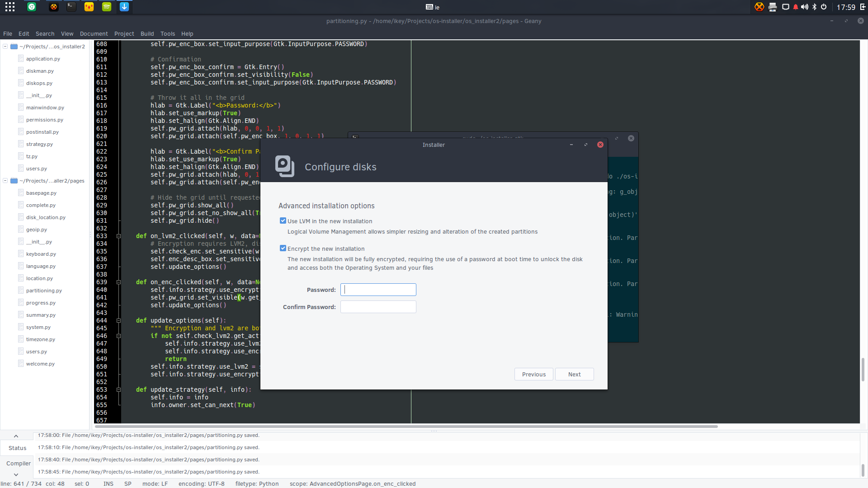Open the HexChat icon in the top panel
868x488 pixels.
click(54, 7)
